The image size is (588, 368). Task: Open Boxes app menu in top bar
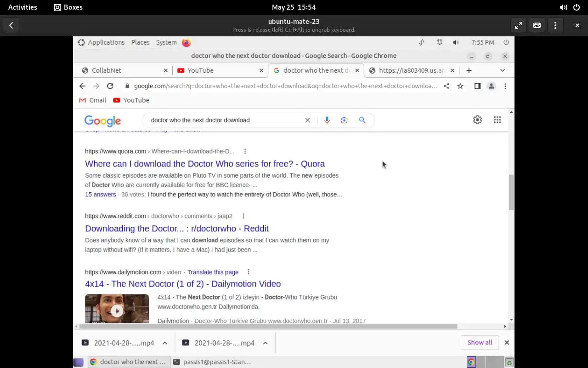[68, 7]
